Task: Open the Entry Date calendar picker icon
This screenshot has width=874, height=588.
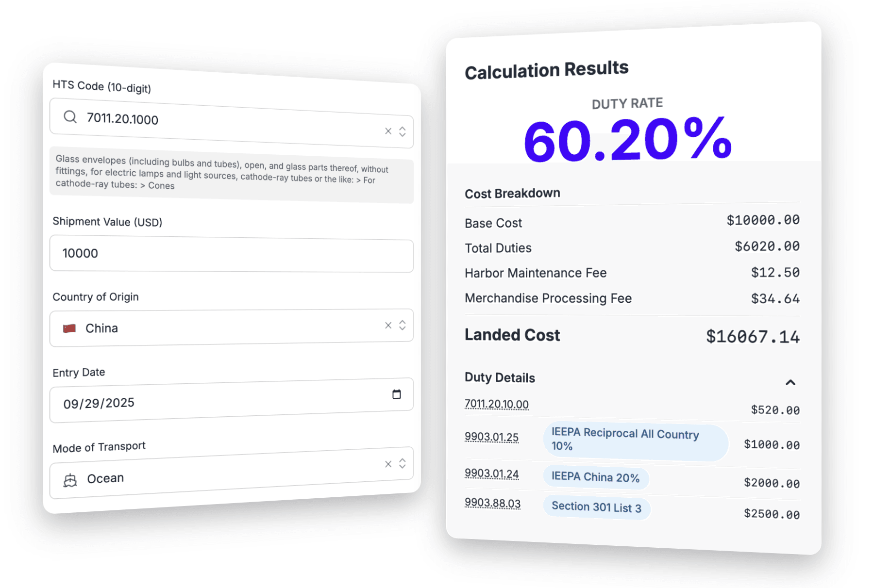Action: pos(397,394)
